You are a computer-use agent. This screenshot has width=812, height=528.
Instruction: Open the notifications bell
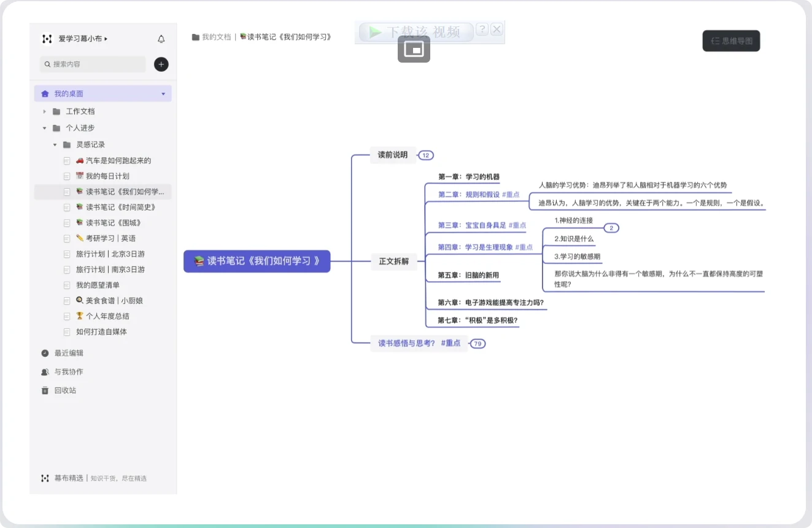click(x=161, y=39)
